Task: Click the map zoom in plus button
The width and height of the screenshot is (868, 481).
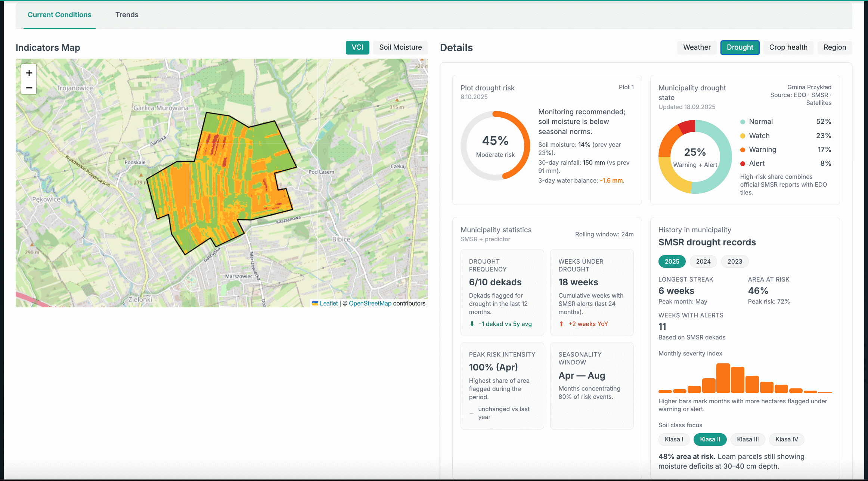Action: point(29,72)
